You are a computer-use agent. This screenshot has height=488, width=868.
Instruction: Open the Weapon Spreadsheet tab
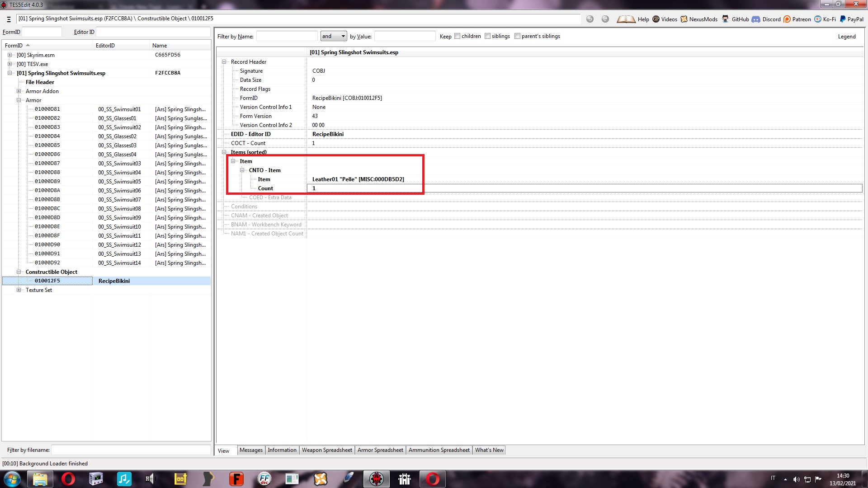(327, 450)
